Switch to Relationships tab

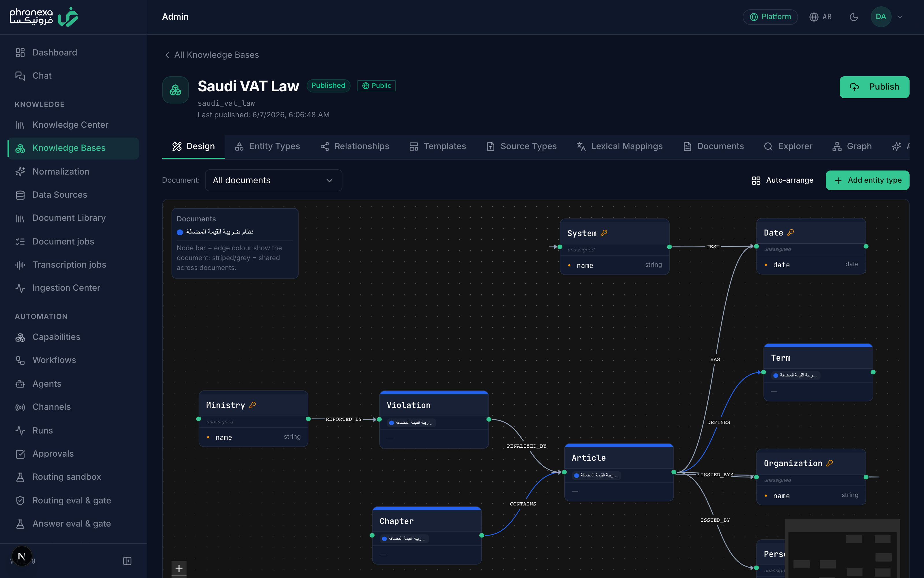(x=355, y=147)
